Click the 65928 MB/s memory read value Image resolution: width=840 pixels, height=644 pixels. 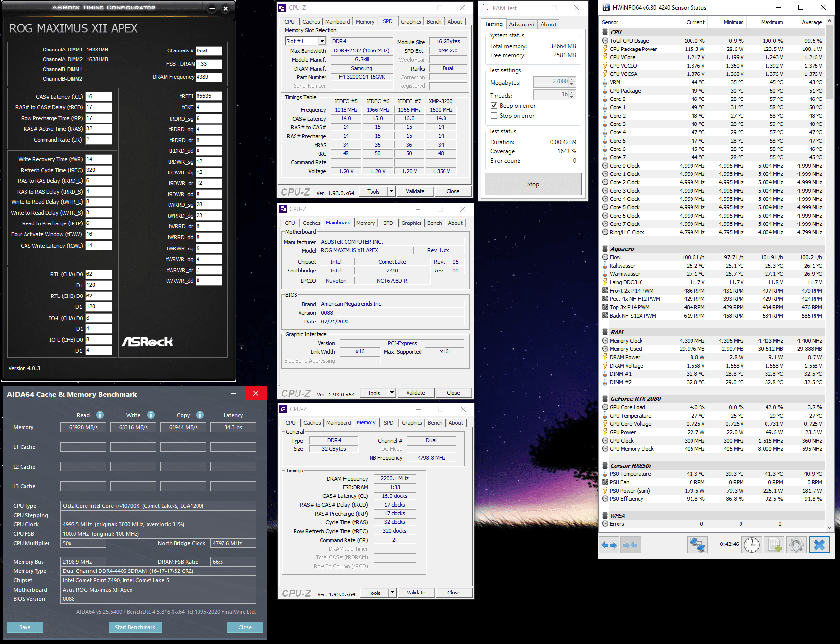pyautogui.click(x=83, y=427)
